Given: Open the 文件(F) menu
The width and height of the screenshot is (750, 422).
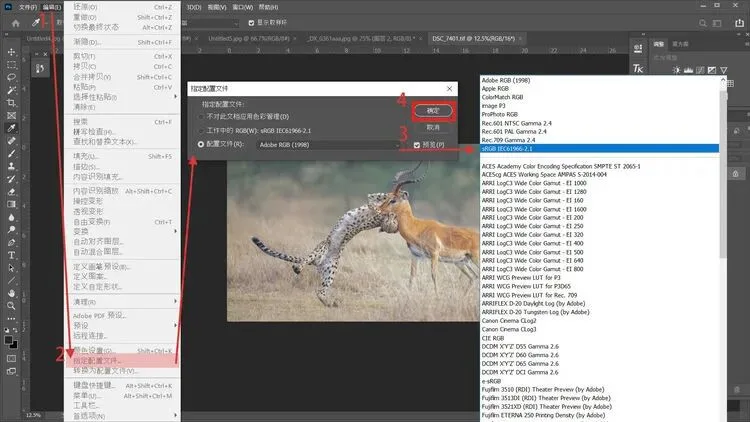Looking at the screenshot, I should pyautogui.click(x=28, y=7).
